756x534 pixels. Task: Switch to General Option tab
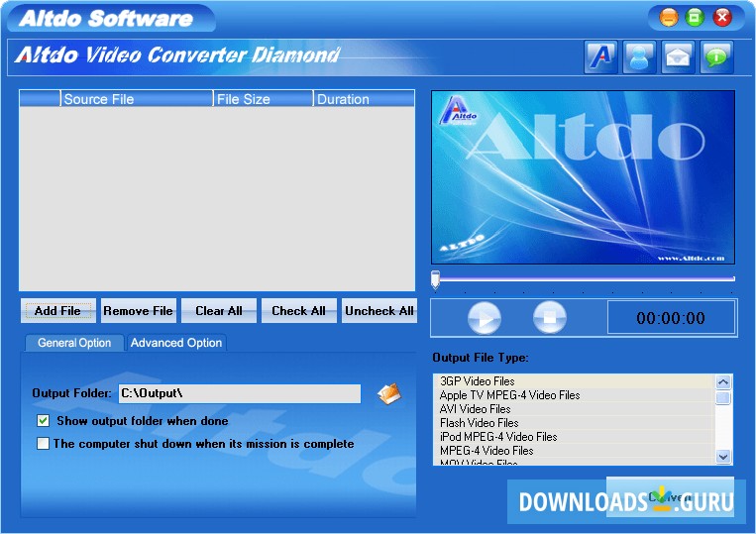pyautogui.click(x=74, y=343)
